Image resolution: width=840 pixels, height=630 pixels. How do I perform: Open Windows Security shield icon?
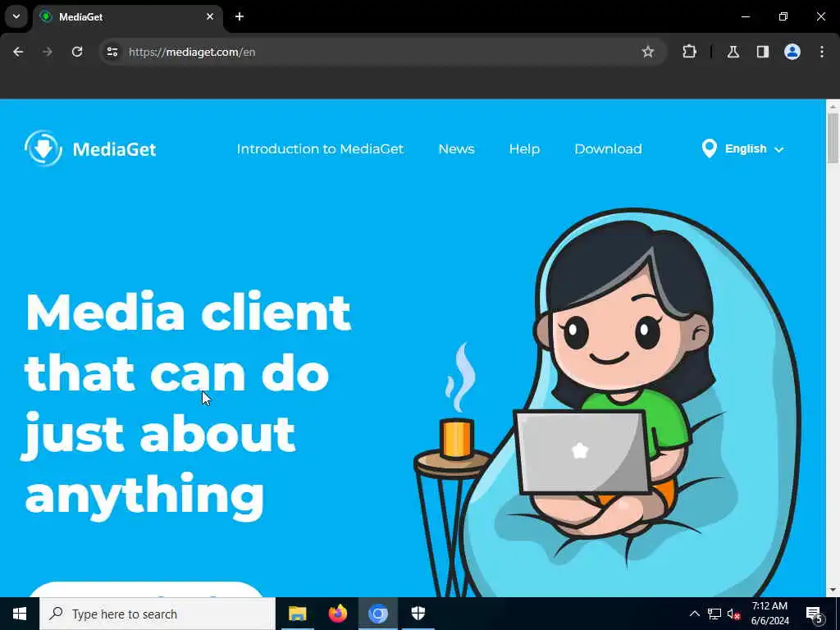click(x=418, y=614)
